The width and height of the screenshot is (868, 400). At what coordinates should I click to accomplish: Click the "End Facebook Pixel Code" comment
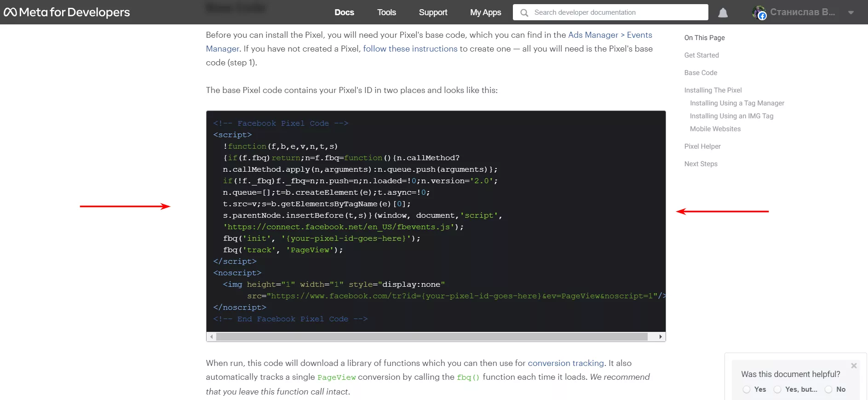click(x=290, y=319)
